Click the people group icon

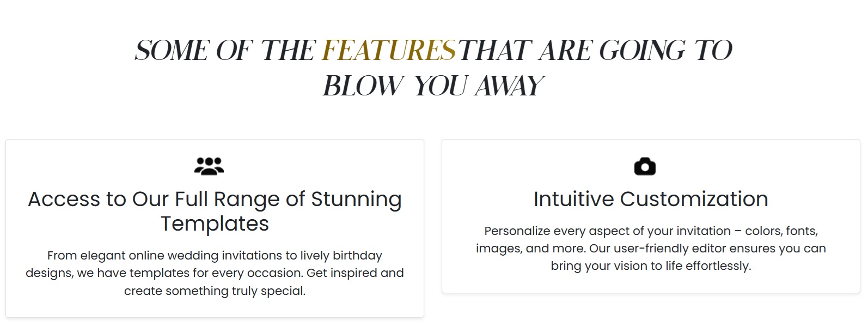pyautogui.click(x=209, y=166)
